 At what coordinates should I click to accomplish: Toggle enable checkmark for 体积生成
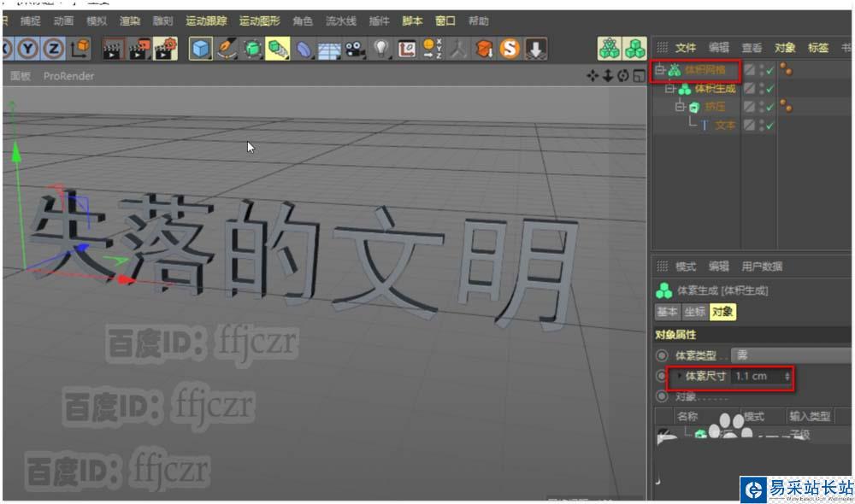[770, 88]
